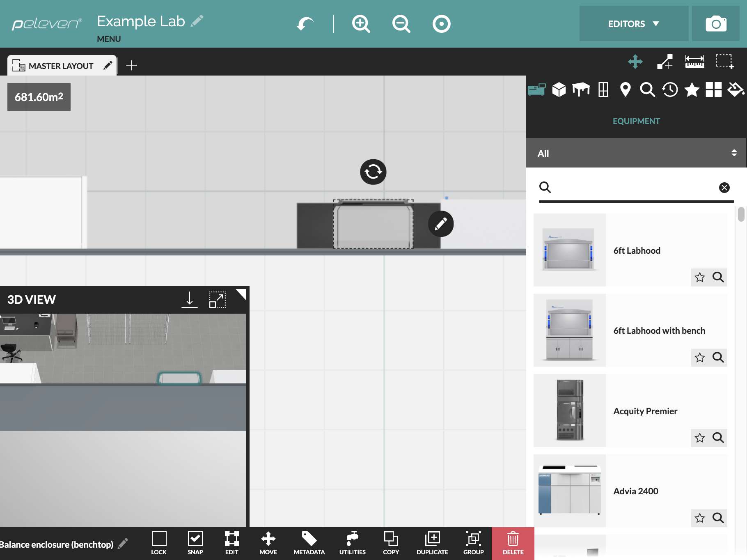
Task: Click the MOVE toolbar button
Action: point(268,543)
